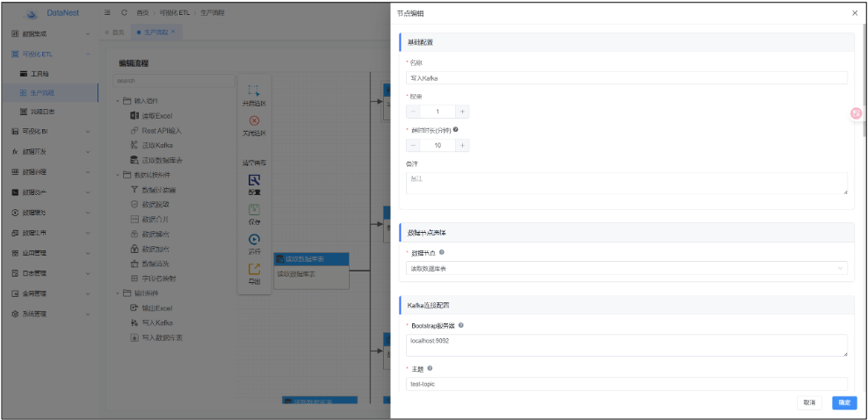Image resolution: width=868 pixels, height=420 pixels.
Task: Open the 数据节点 dropdown showing 读取数据库表
Action: (626, 268)
